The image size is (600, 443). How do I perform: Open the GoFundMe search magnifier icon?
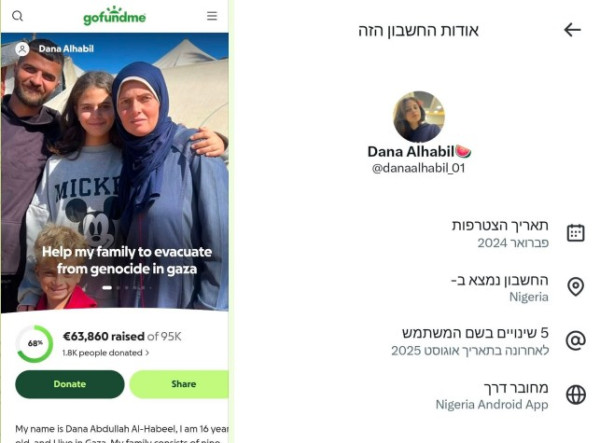coord(18,16)
